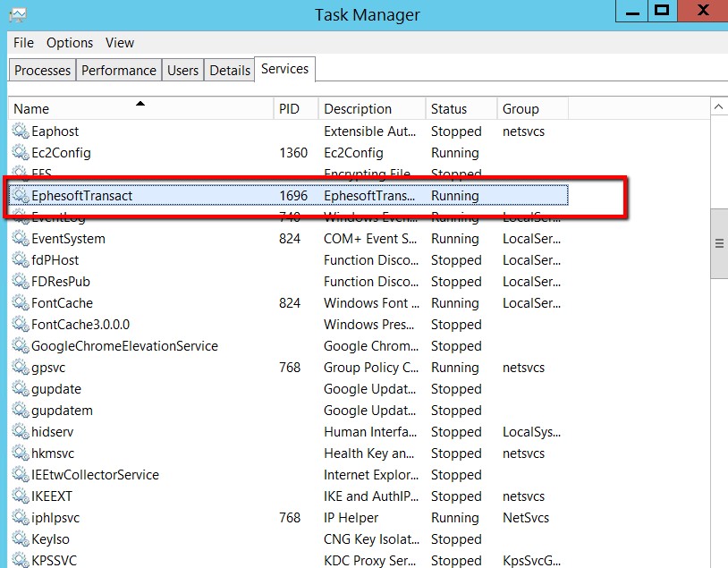
Task: Sort by the Group column header
Action: [533, 108]
